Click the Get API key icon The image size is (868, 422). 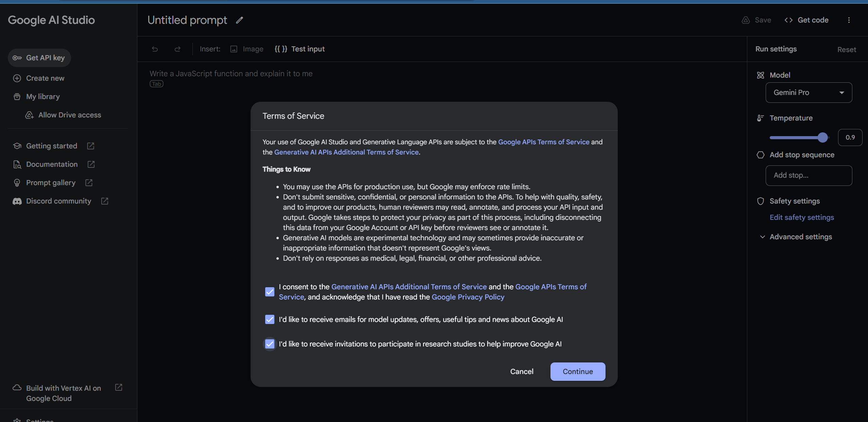tap(18, 58)
